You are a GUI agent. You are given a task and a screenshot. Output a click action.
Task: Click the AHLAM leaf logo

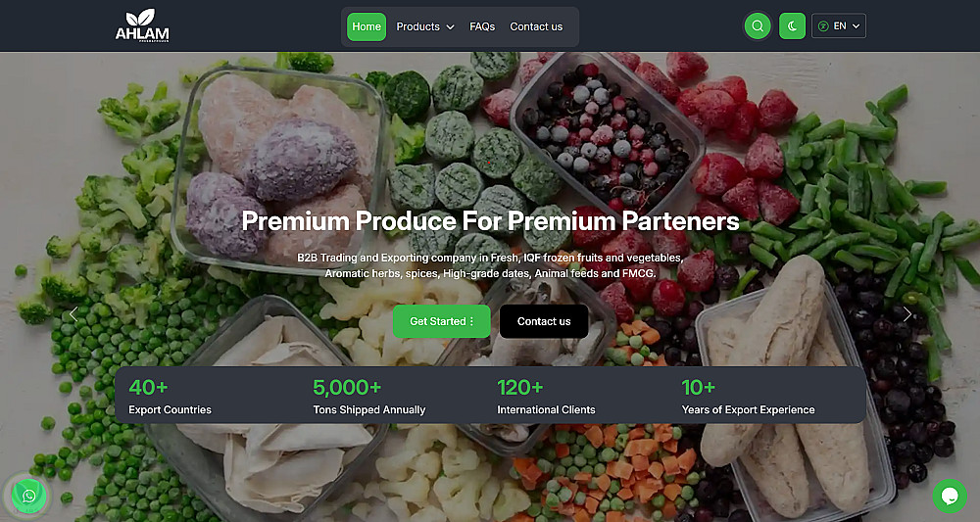point(135,25)
